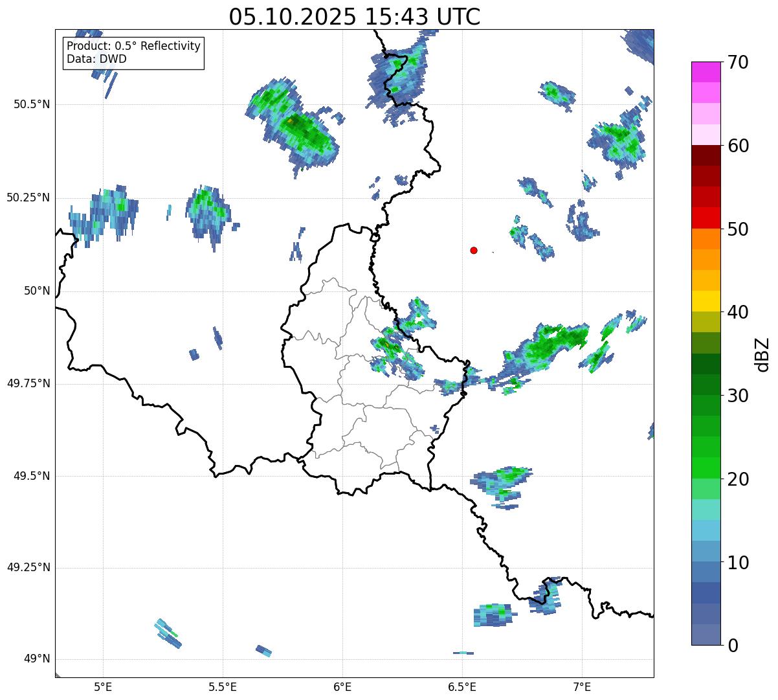The width and height of the screenshot is (778, 700).
Task: Click the latitude label 49.25°N
Action: coord(28,567)
